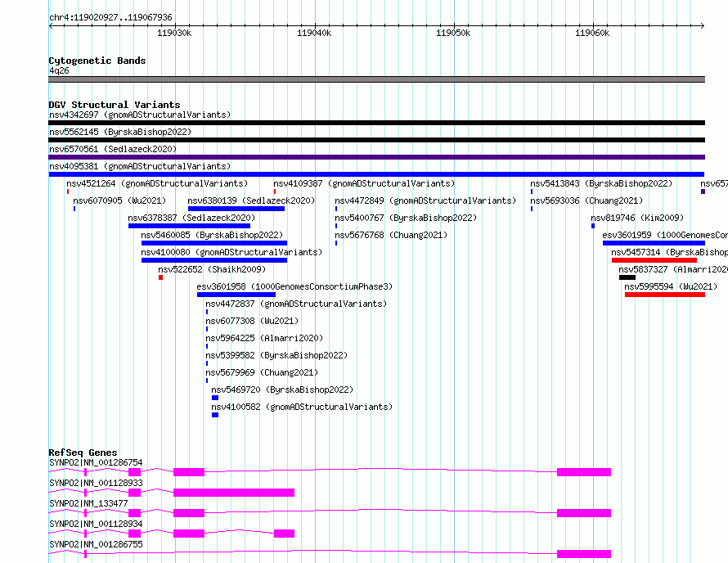Click the last exon of NM_001286754
This screenshot has height=563, width=728.
point(584,472)
